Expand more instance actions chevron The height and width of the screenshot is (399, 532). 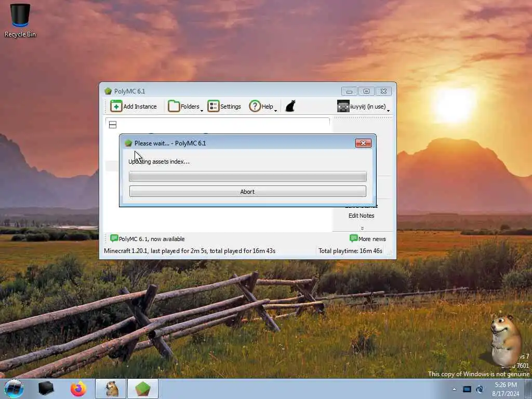tap(362, 228)
